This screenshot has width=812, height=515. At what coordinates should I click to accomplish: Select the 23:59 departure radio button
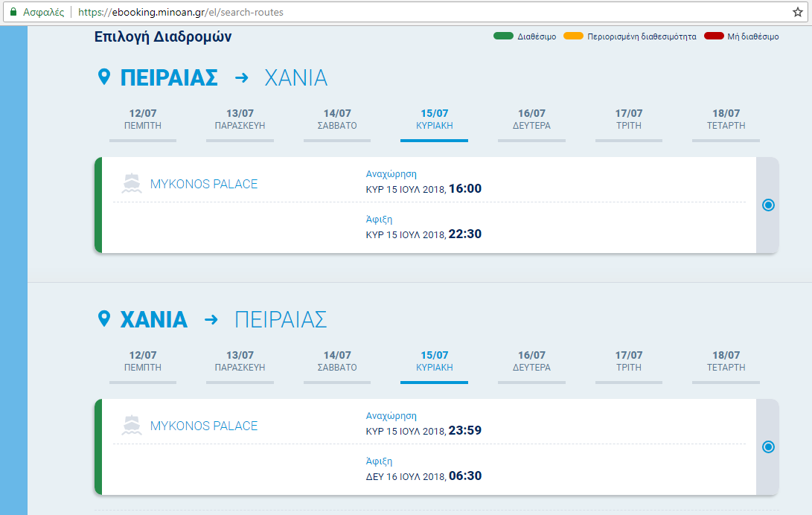pos(769,447)
